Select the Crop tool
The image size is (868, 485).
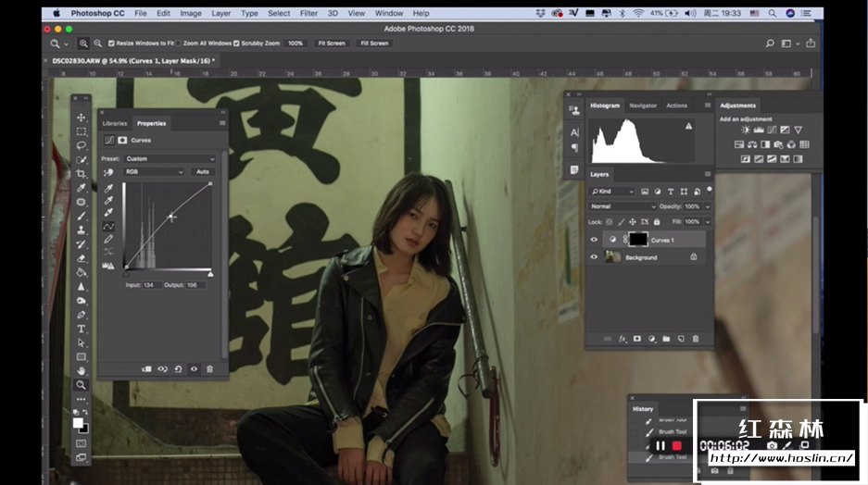click(82, 174)
